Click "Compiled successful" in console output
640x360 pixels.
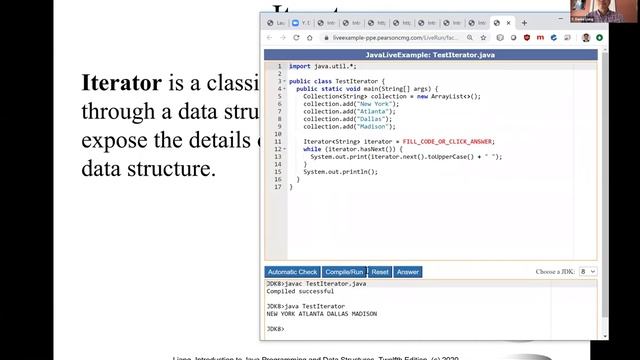[x=300, y=291]
